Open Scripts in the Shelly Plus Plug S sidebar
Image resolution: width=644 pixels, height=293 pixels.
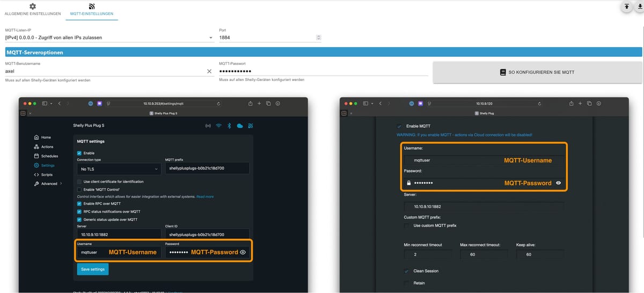43,174
